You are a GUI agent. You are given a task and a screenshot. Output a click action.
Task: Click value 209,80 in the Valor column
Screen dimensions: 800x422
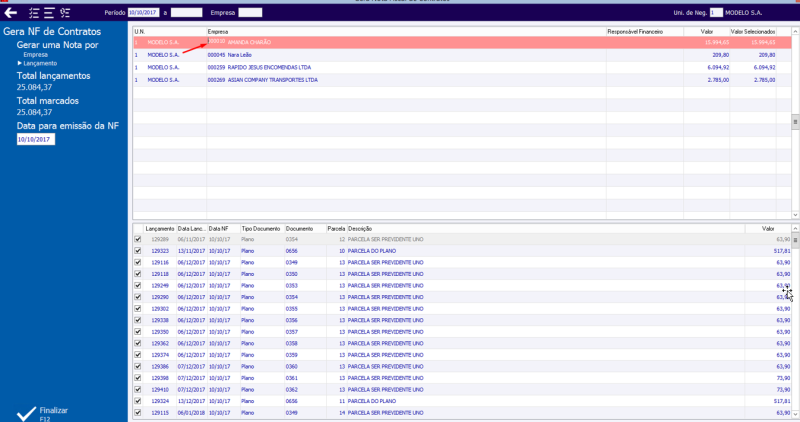pyautogui.click(x=720, y=55)
